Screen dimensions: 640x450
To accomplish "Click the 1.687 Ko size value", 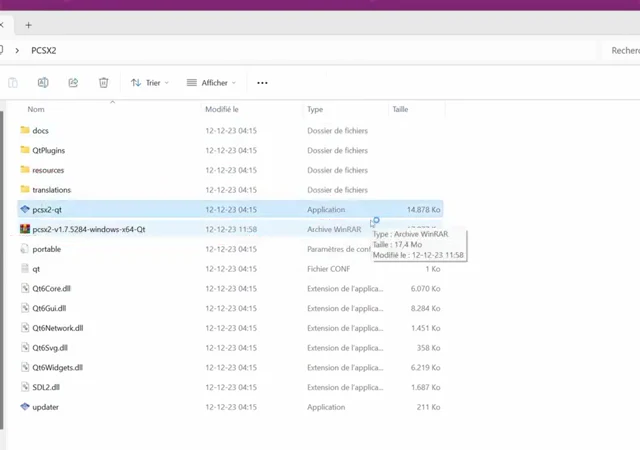I will [425, 387].
